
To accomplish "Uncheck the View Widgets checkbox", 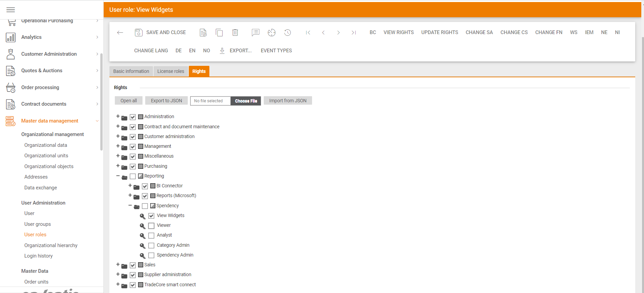I will click(x=151, y=216).
